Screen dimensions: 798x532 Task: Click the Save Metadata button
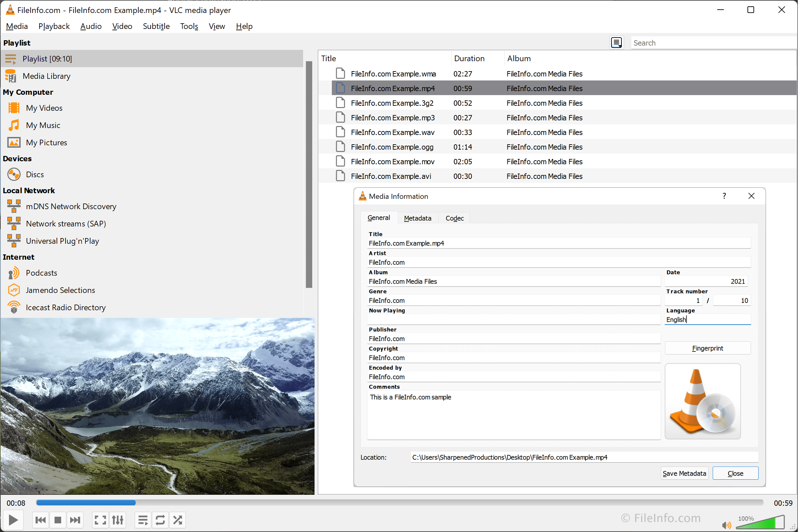pyautogui.click(x=684, y=473)
